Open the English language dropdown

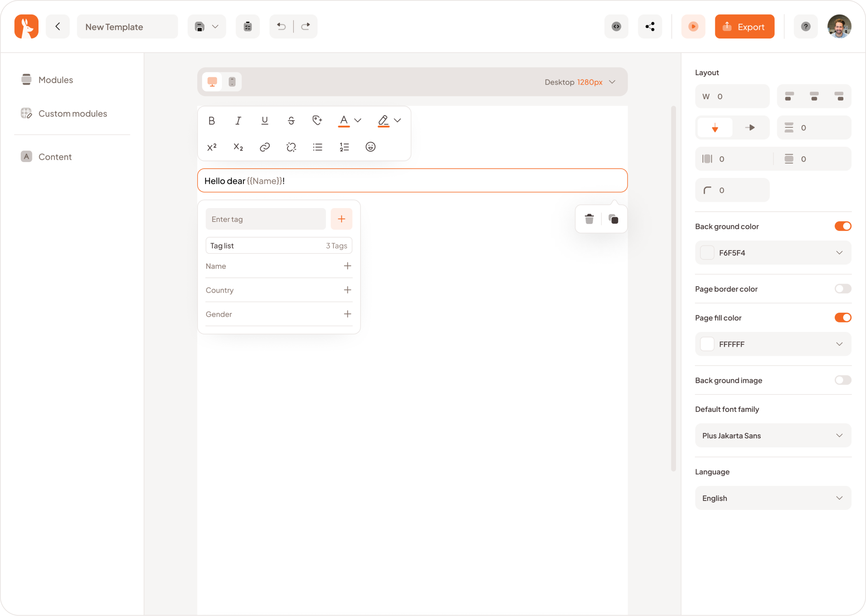pyautogui.click(x=773, y=498)
